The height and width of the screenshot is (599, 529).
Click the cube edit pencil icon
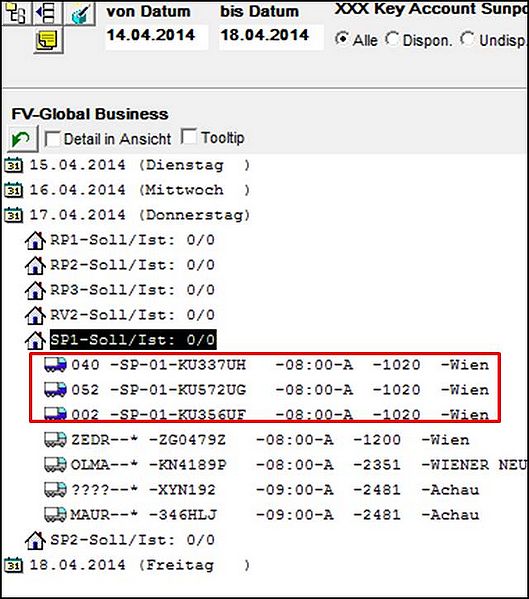coord(80,13)
